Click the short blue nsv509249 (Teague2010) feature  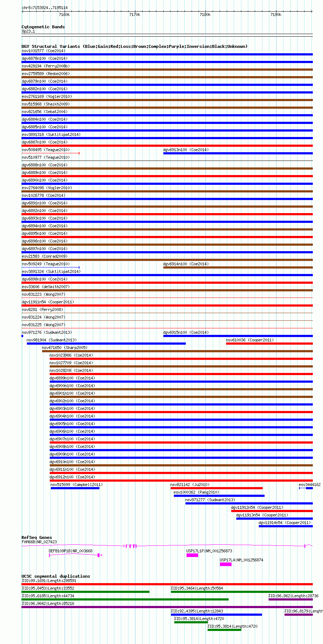[x=50, y=267]
